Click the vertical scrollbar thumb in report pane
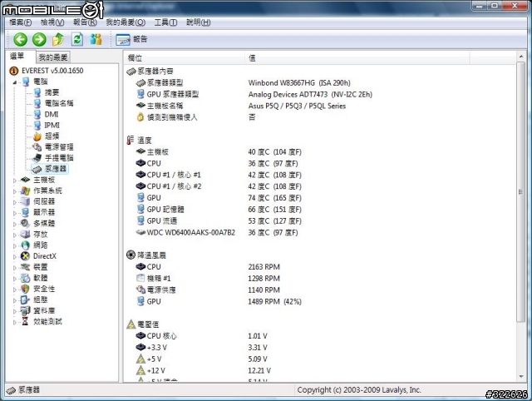Viewport: 532px width, 401px height. click(x=521, y=192)
